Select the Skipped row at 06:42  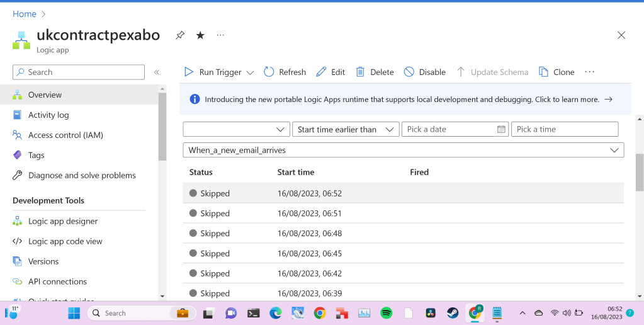tap(404, 273)
